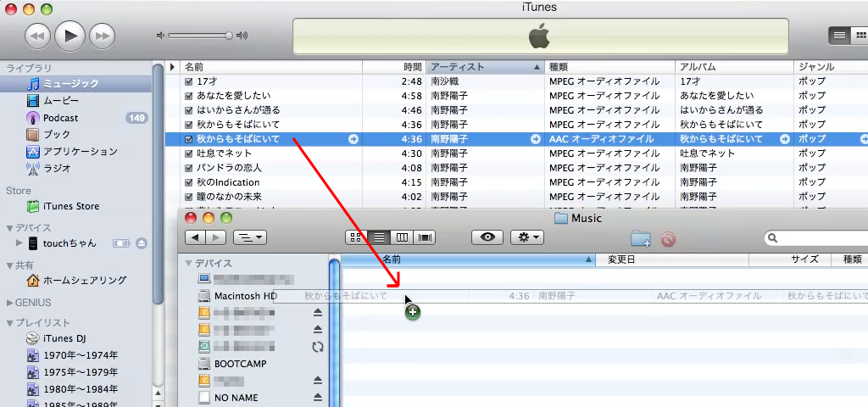
Task: Sort Finder files by 変更日 column
Action: click(672, 259)
